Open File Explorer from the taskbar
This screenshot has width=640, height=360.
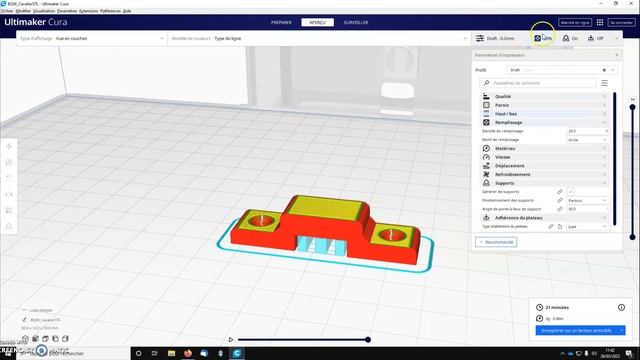tap(171, 353)
